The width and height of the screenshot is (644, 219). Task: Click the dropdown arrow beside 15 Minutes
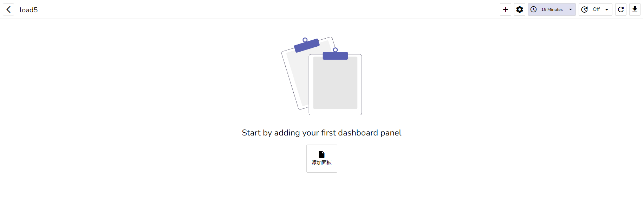tap(570, 9)
